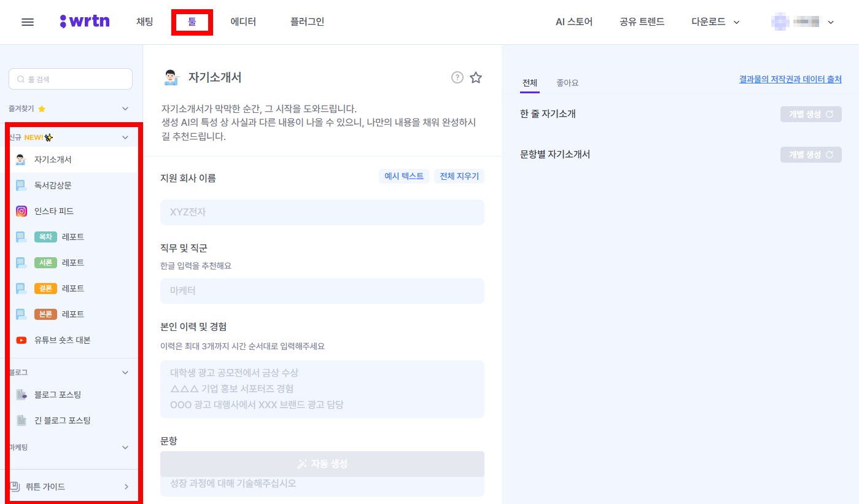The width and height of the screenshot is (859, 504).
Task: Open 뤼튼 가이드 at sidebar bottom
Action: pyautogui.click(x=47, y=486)
